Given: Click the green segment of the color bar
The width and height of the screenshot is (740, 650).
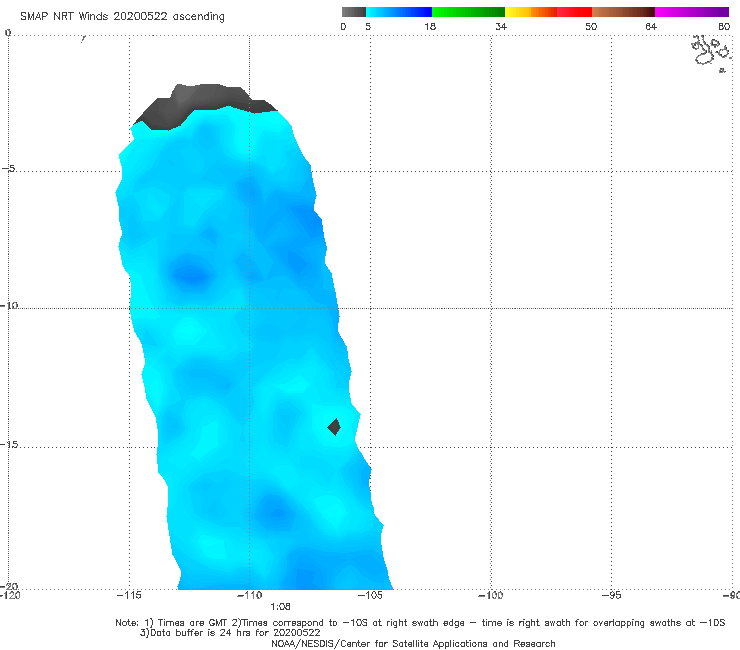Looking at the screenshot, I should tap(468, 12).
